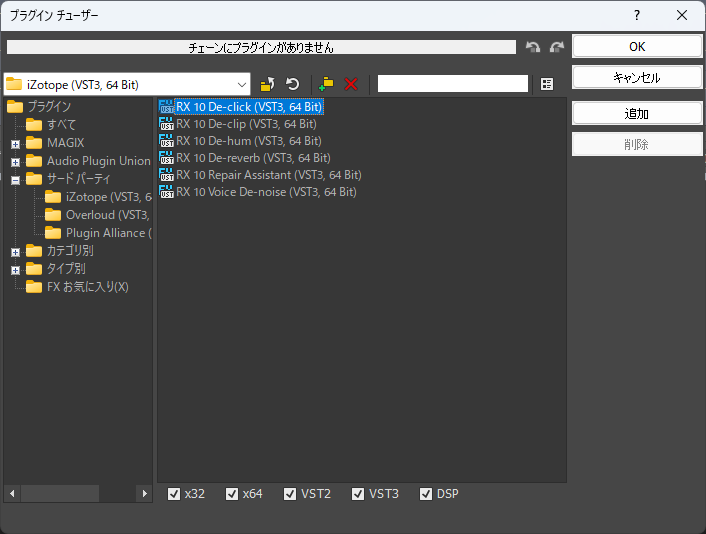Screen dimensions: 706x534
Task: Expand the Audio Plugin Union tree node
Action: click(x=15, y=163)
